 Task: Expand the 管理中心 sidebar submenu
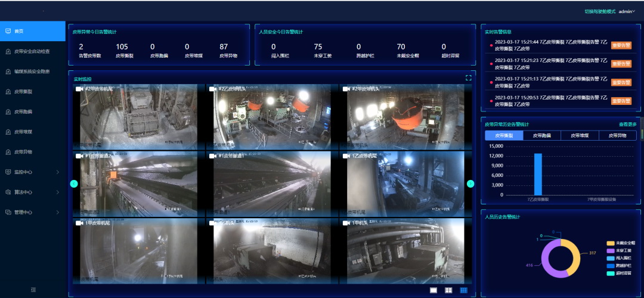(x=58, y=212)
